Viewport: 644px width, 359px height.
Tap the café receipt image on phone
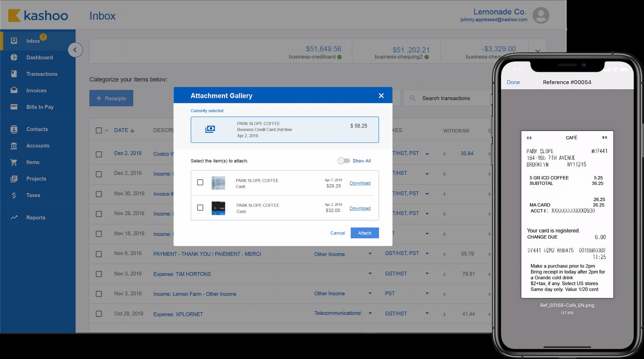click(567, 215)
